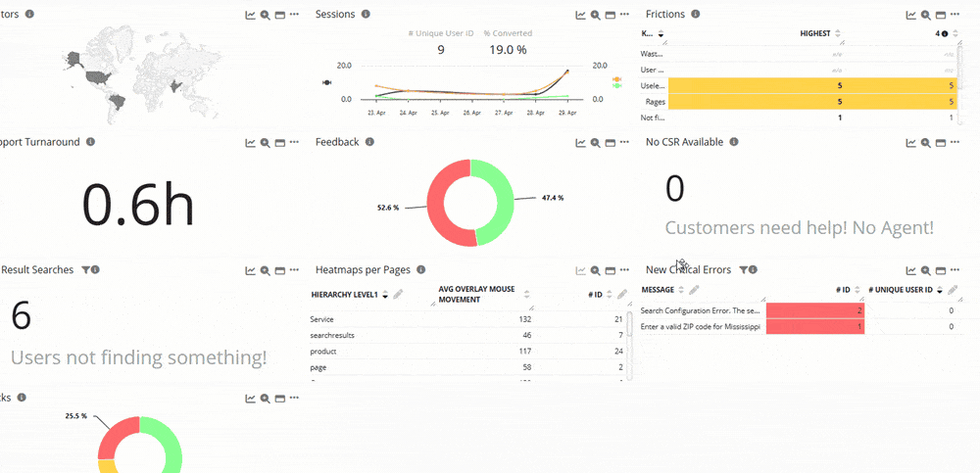Viewport: 980px width, 473px height.
Task: Open three-dot menu of No CSR Available widget
Action: (955, 142)
